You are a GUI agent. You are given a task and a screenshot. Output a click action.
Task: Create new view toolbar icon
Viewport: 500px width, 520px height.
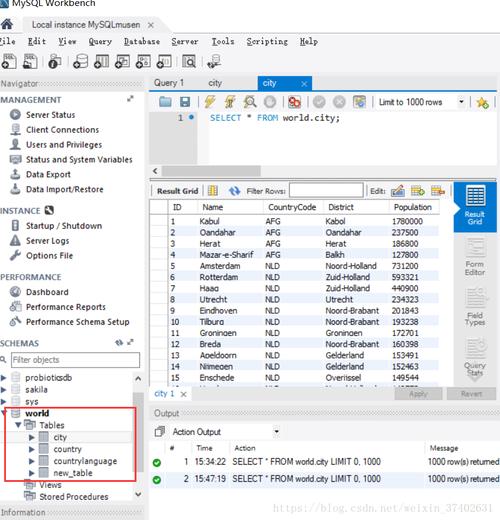(122, 62)
